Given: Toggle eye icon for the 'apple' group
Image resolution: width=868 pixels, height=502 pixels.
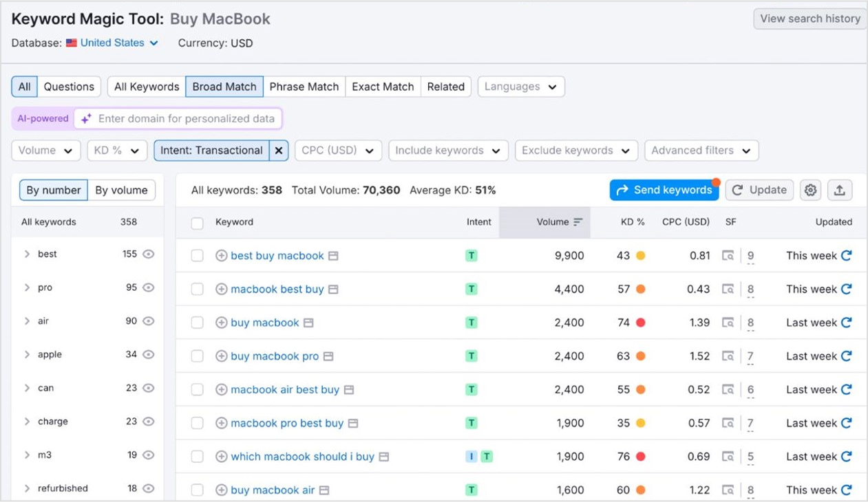Looking at the screenshot, I should 148,354.
